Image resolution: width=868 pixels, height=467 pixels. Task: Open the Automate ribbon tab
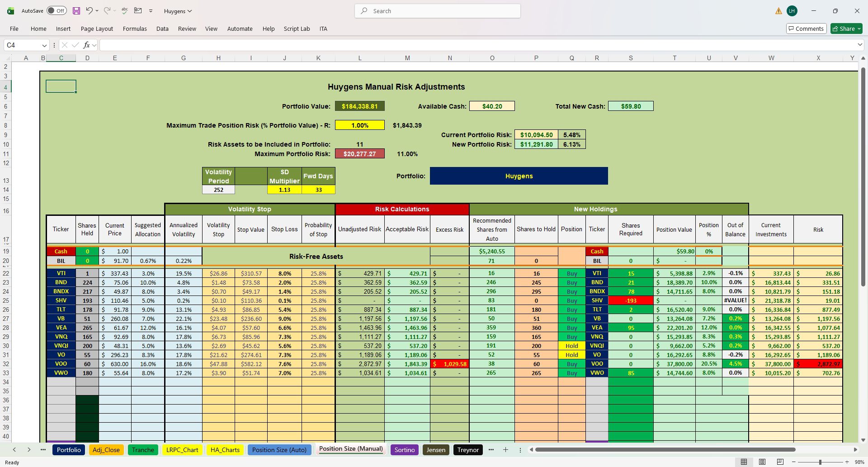coord(240,29)
